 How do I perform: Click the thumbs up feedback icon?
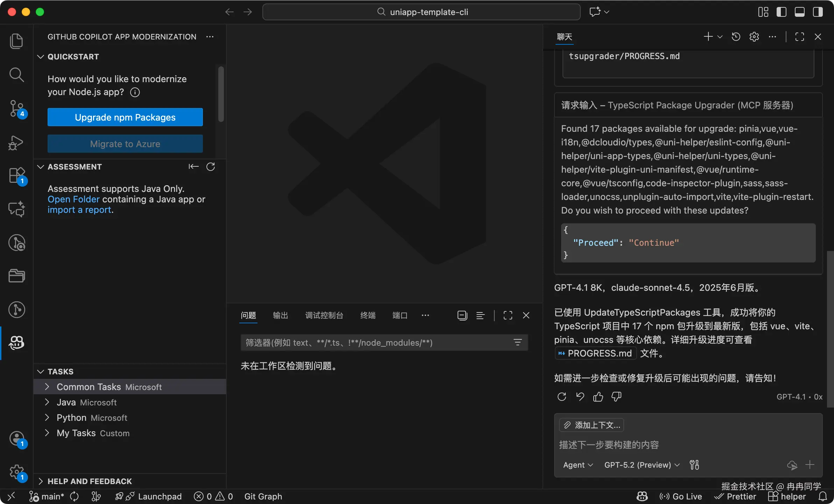pos(598,397)
